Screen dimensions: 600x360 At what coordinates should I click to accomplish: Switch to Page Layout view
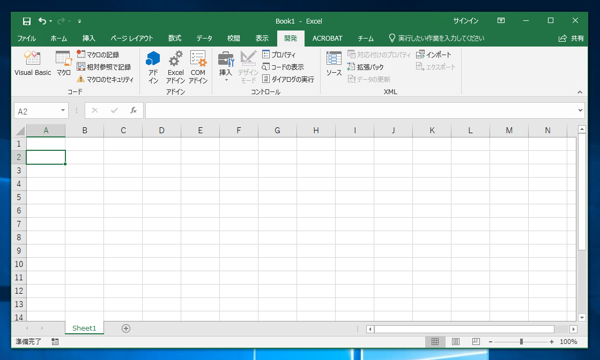tap(456, 342)
